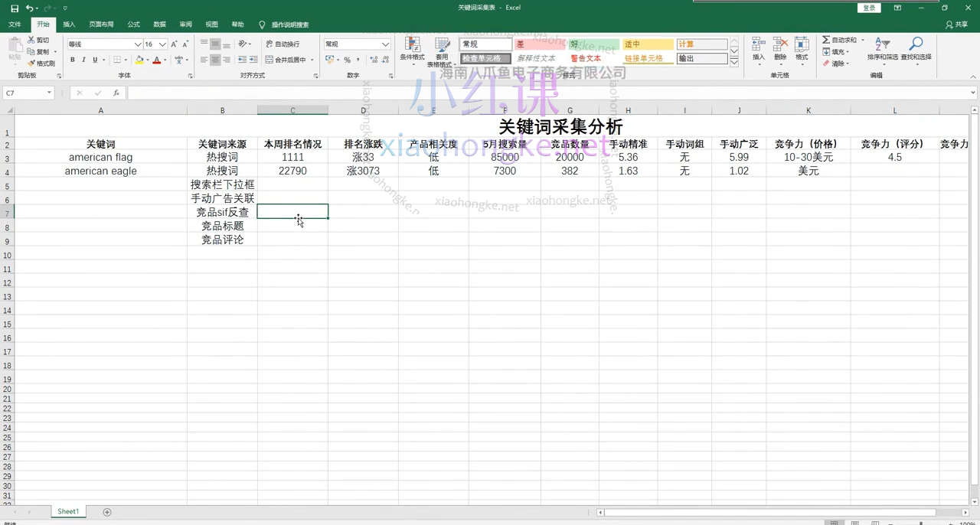Click the 登录 button at top right
This screenshot has width=980, height=525.
coord(868,7)
